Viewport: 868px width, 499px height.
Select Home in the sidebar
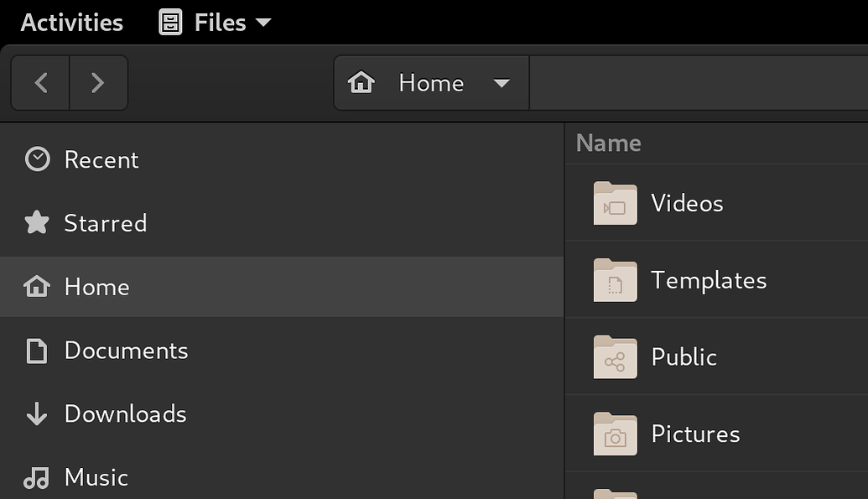click(x=97, y=287)
